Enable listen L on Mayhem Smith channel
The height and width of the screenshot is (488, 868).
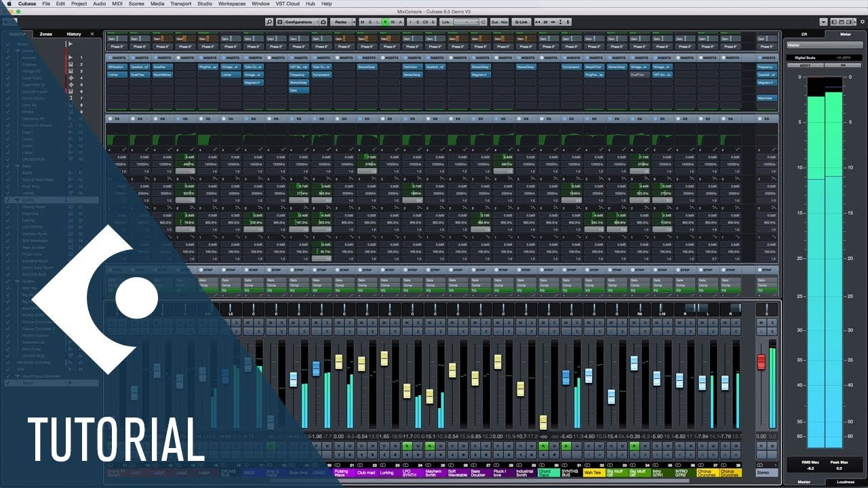(430, 331)
